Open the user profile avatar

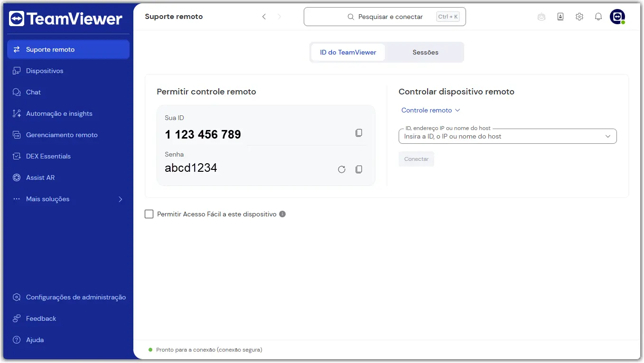617,17
